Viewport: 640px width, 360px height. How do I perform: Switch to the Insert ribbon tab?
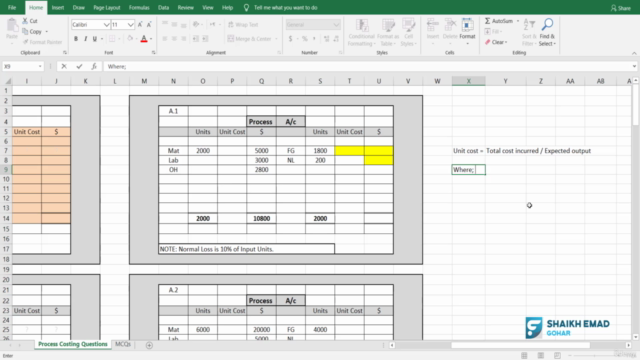point(58,7)
